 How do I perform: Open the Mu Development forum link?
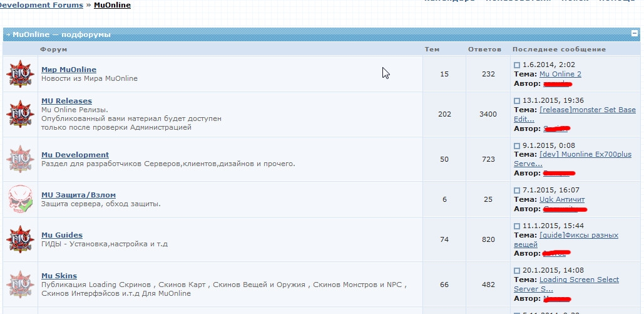click(x=74, y=155)
